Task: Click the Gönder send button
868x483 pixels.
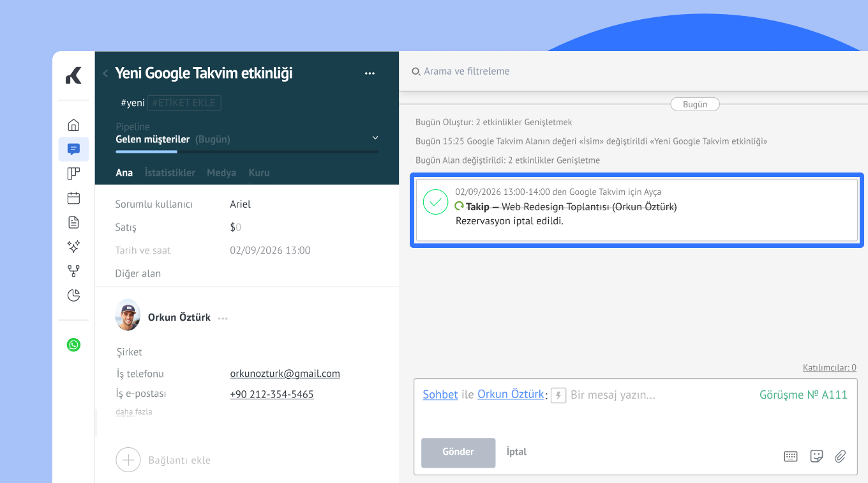Action: click(x=458, y=452)
